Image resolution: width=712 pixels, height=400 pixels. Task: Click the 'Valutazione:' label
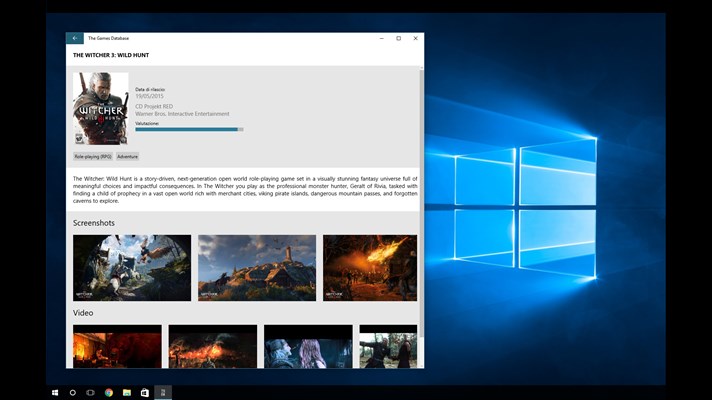(x=147, y=123)
